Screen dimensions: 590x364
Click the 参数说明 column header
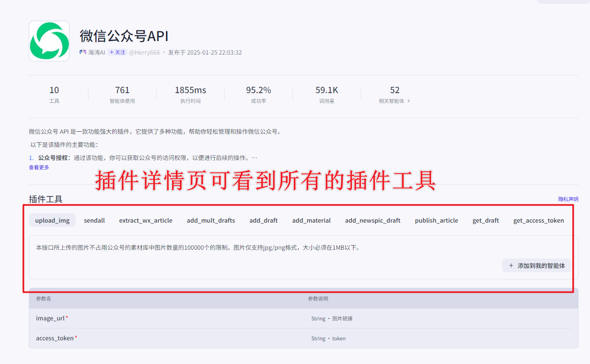coord(318,298)
